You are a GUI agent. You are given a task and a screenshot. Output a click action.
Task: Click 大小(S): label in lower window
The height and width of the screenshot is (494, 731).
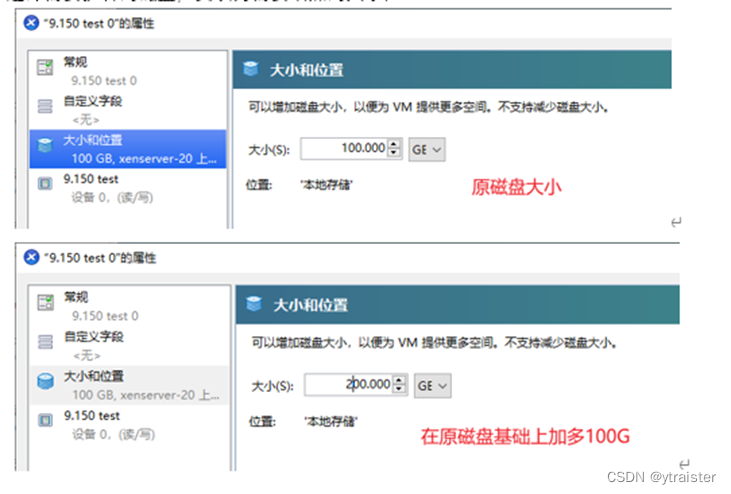272,386
